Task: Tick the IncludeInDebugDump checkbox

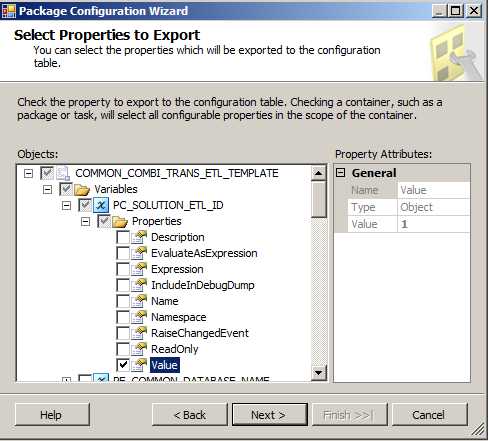Action: pos(123,285)
